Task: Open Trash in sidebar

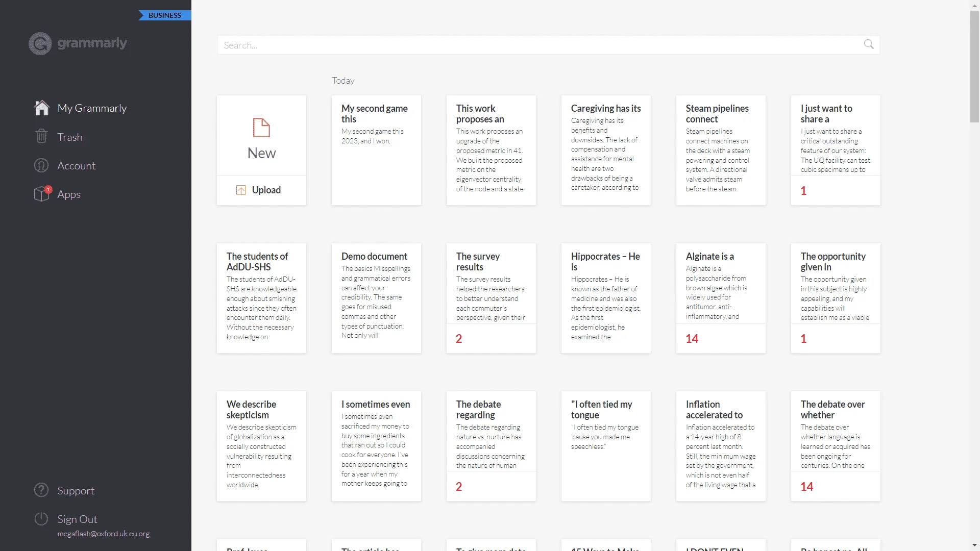Action: (x=69, y=137)
